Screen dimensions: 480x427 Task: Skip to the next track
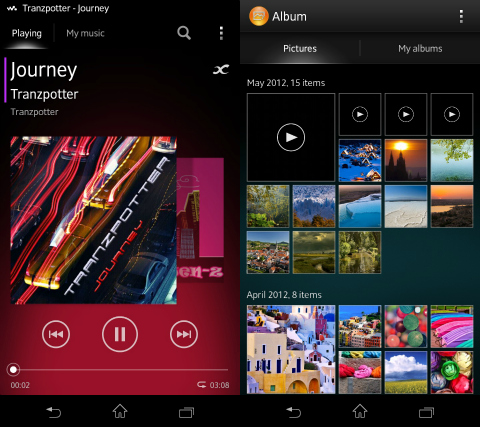pyautogui.click(x=184, y=334)
